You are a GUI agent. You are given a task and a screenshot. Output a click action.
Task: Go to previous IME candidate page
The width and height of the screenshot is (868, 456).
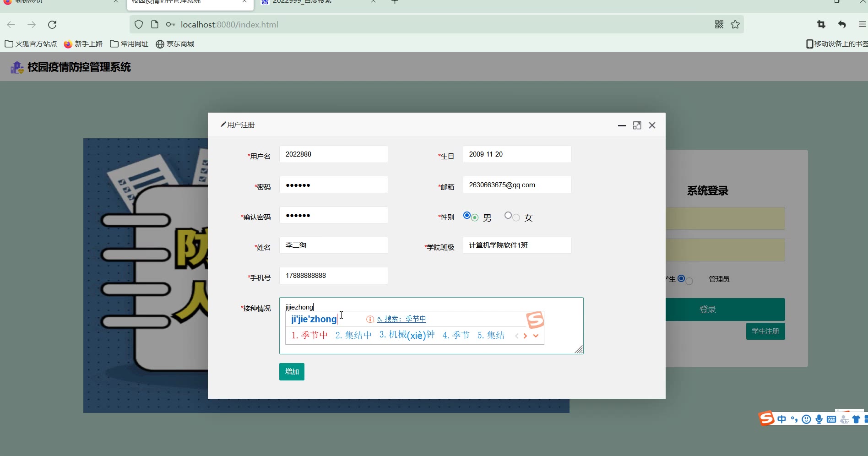517,336
